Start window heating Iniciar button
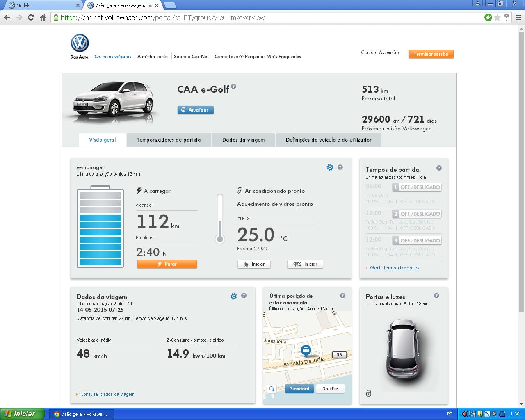This screenshot has height=420, width=525. coord(305,264)
